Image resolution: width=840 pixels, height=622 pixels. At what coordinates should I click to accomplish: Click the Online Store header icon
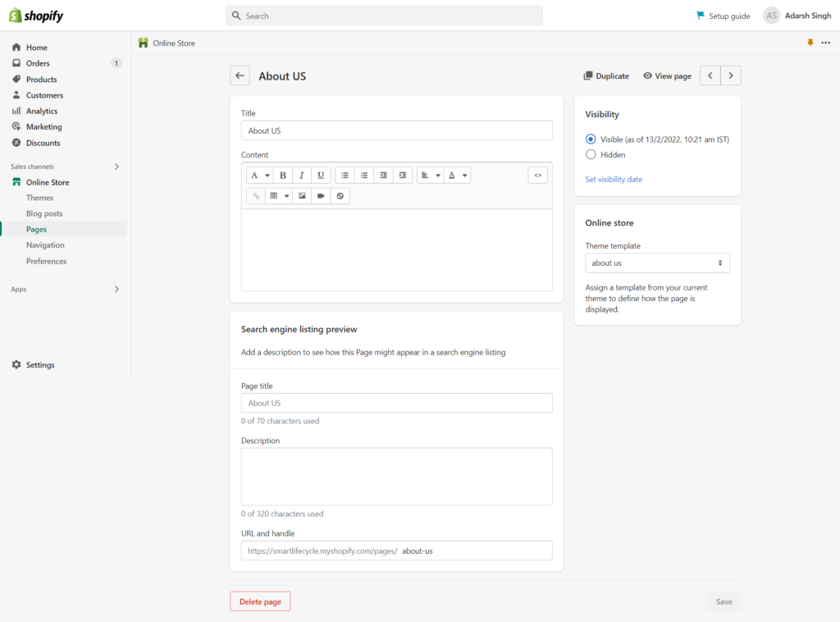coord(143,43)
